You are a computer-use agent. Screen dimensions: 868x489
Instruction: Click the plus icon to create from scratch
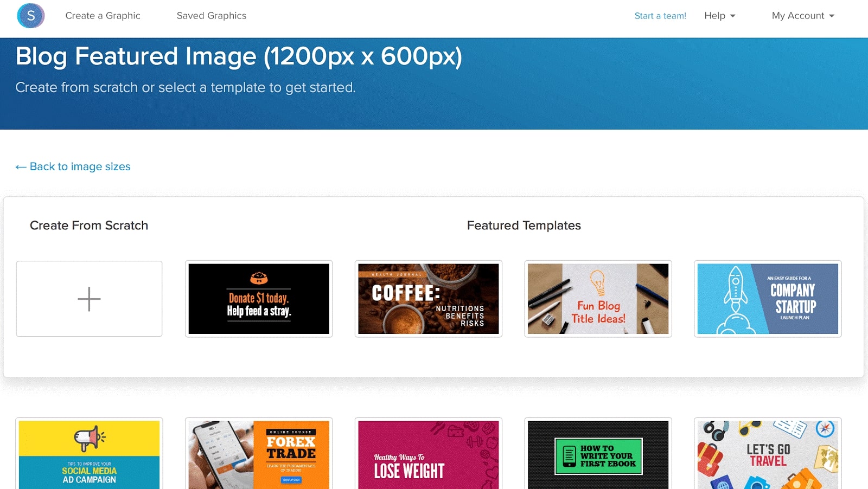pos(89,299)
